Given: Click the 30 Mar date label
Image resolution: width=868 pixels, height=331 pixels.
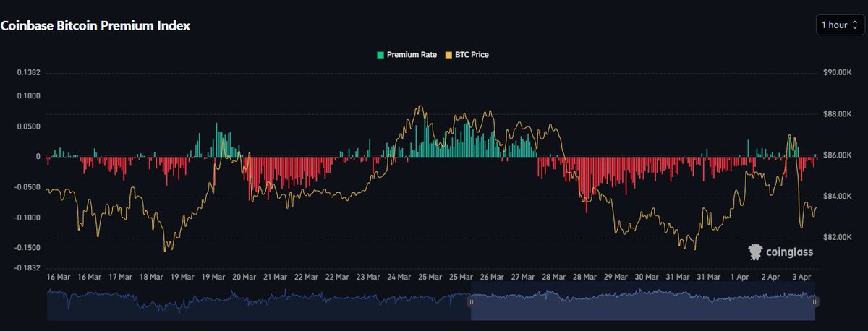Looking at the screenshot, I should [x=647, y=277].
